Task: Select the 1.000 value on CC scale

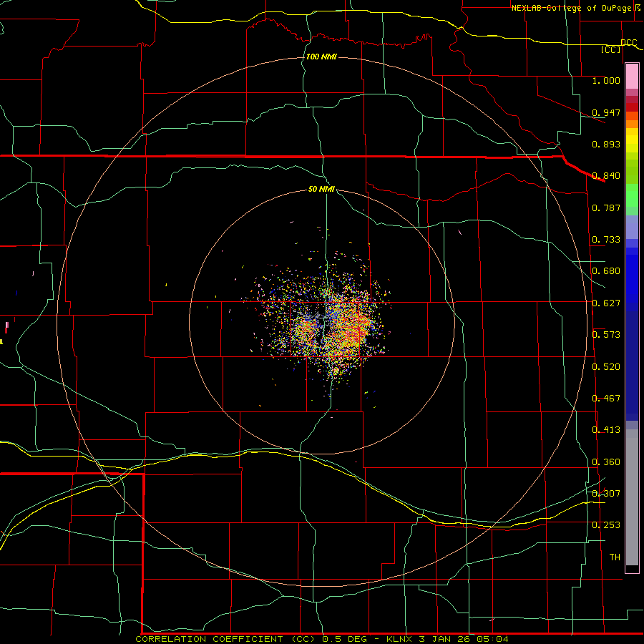Action: click(606, 80)
